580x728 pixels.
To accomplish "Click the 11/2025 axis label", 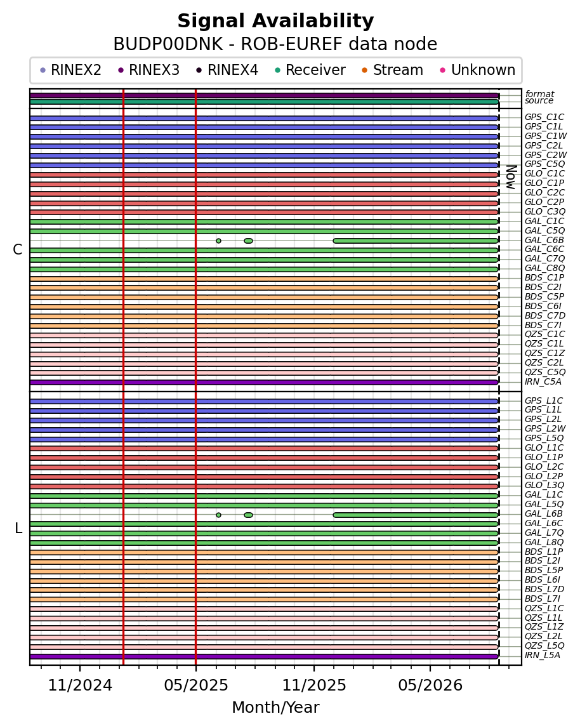I will (x=314, y=685).
